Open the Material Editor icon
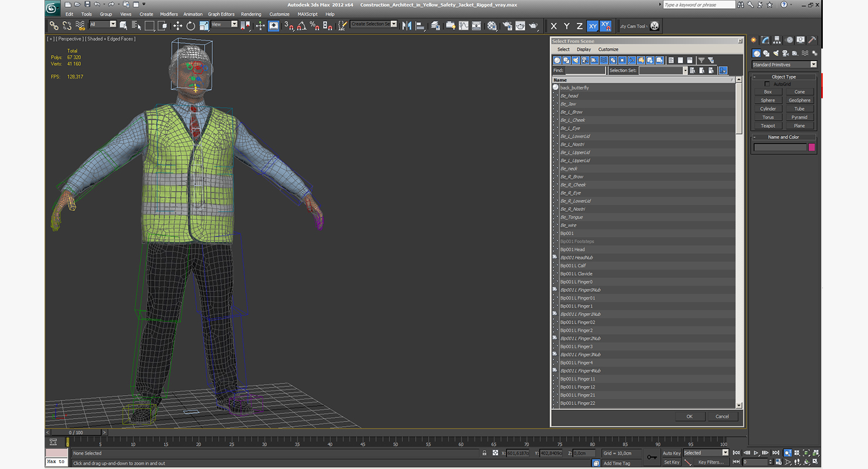This screenshot has height=469, width=868. point(492,26)
